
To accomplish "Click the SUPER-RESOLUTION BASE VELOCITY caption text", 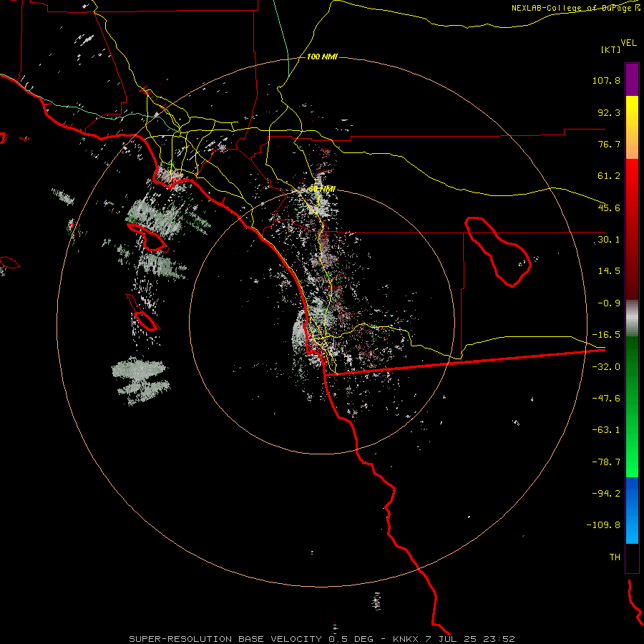I will pos(225,639).
